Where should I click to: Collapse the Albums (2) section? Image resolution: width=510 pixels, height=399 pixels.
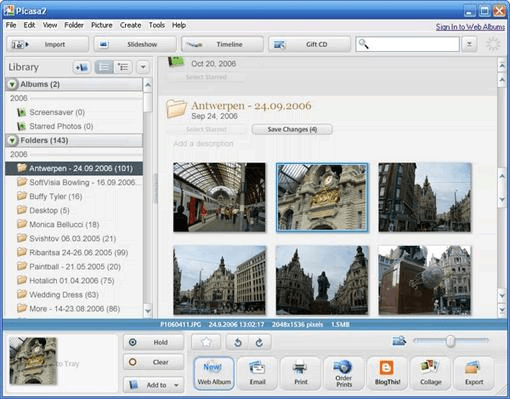click(x=12, y=84)
